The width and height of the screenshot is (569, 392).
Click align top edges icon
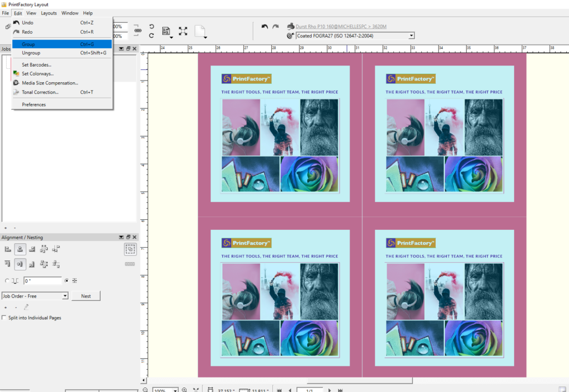click(x=8, y=264)
